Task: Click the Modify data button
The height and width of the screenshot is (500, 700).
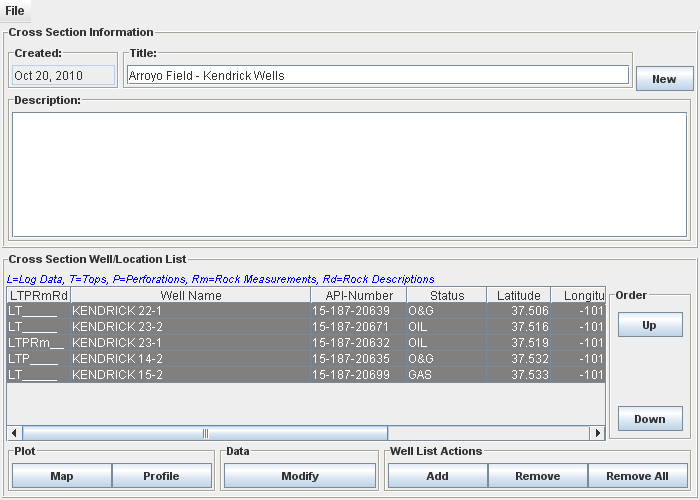Action: pyautogui.click(x=300, y=476)
